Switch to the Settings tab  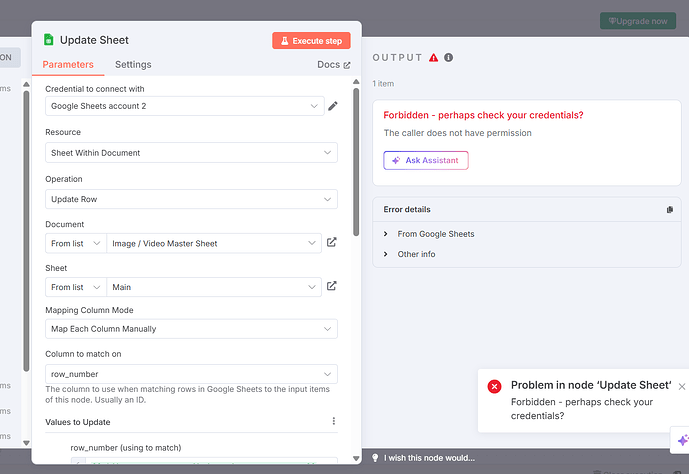[133, 65]
